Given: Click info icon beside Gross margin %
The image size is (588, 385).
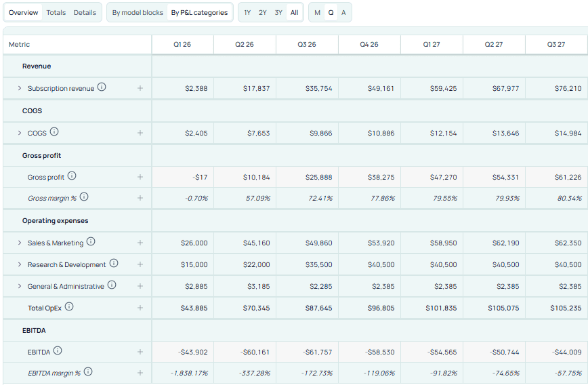Looking at the screenshot, I should [84, 197].
